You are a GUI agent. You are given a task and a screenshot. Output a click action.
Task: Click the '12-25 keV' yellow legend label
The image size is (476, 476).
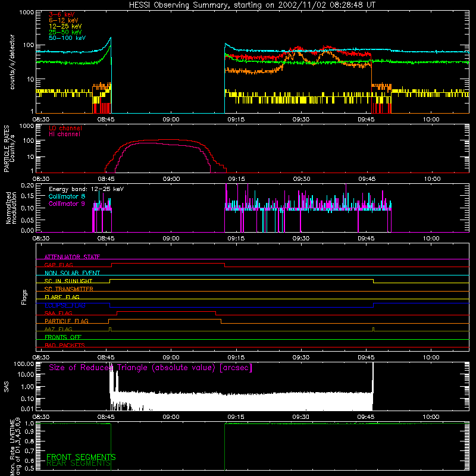point(65,26)
